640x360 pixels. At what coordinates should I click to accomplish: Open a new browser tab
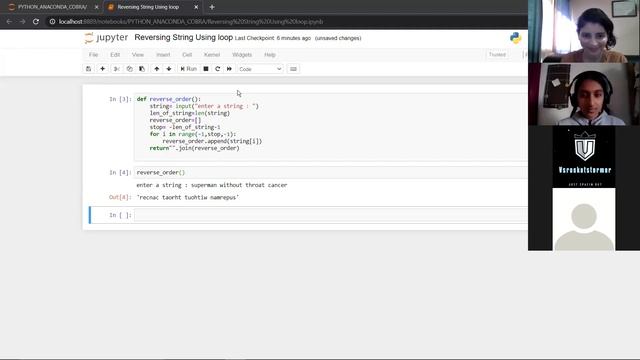(x=212, y=7)
